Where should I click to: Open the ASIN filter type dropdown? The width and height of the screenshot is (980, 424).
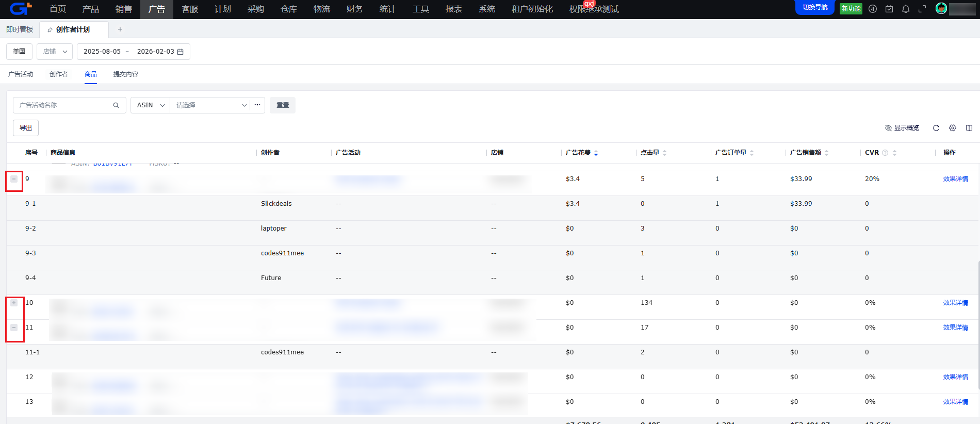tap(150, 105)
